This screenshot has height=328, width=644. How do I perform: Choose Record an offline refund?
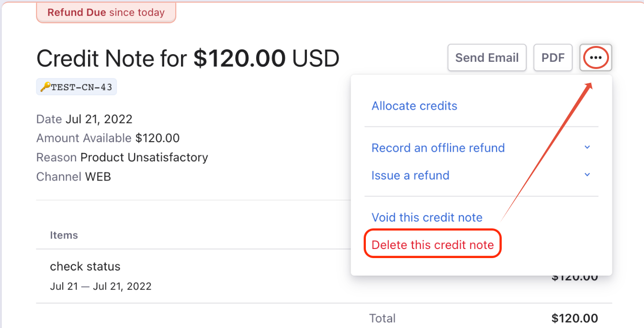(x=438, y=148)
